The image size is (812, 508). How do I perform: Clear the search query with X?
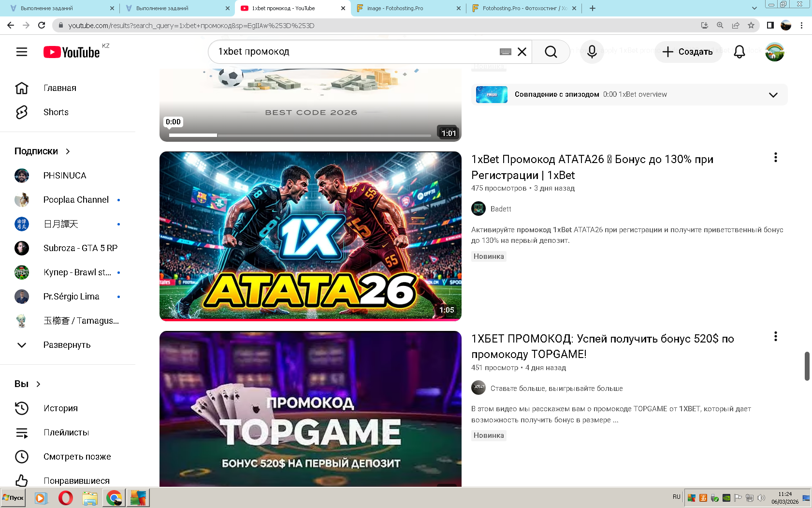tap(522, 52)
